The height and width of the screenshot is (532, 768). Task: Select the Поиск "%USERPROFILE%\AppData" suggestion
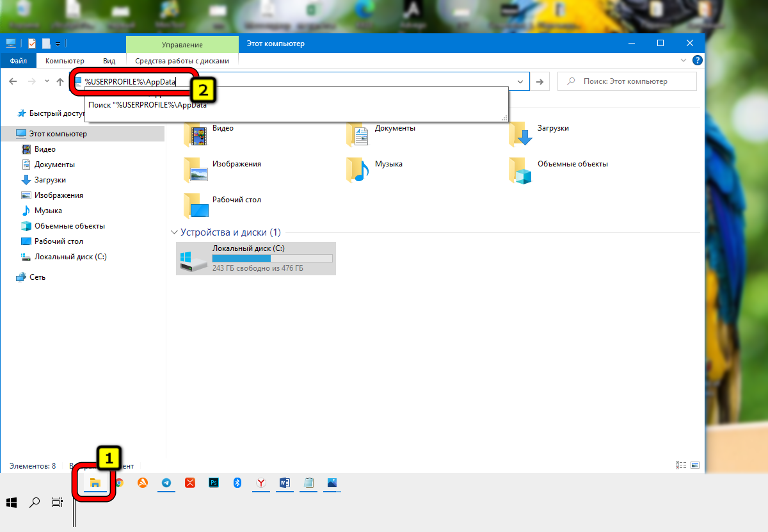(148, 105)
